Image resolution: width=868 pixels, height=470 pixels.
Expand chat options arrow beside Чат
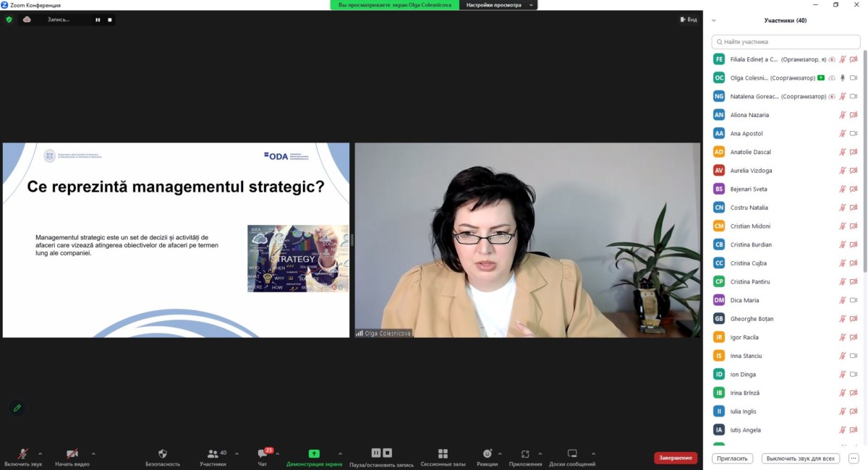click(278, 454)
